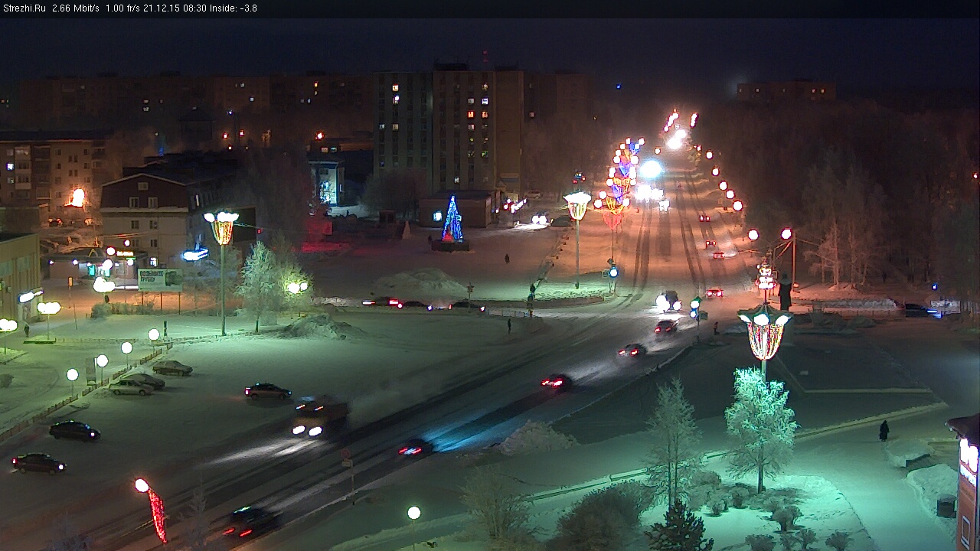Click the 1.00 fr/s frame rate value
980x551 pixels.
pos(125,8)
